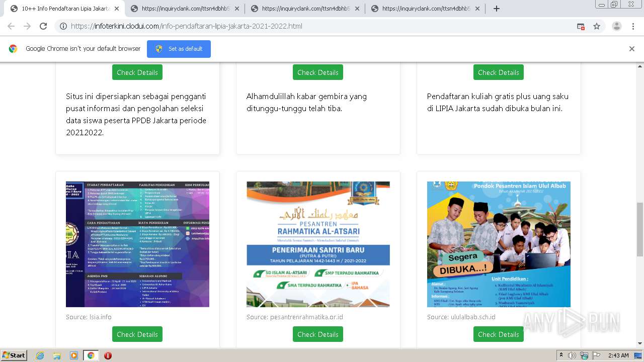Close the Info Pendaftaran Lipia Jakarta tab
644x362 pixels.
pos(117,9)
